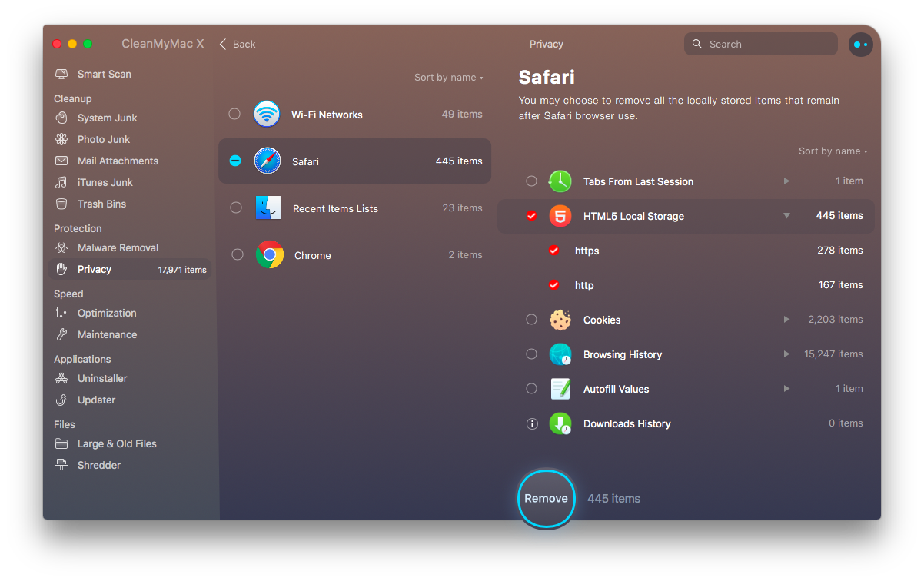The image size is (924, 581).
Task: Click the Finder icon for Recent Items Lists
Action: point(268,208)
